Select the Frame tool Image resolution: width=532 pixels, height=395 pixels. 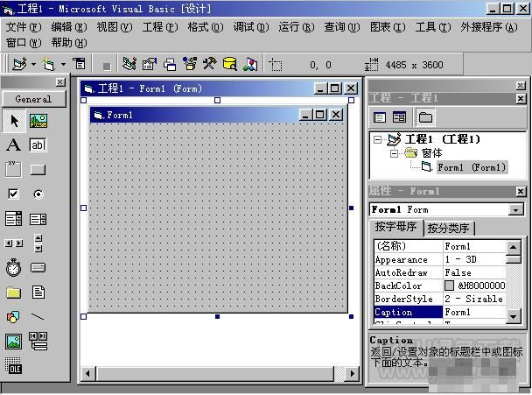pos(14,169)
